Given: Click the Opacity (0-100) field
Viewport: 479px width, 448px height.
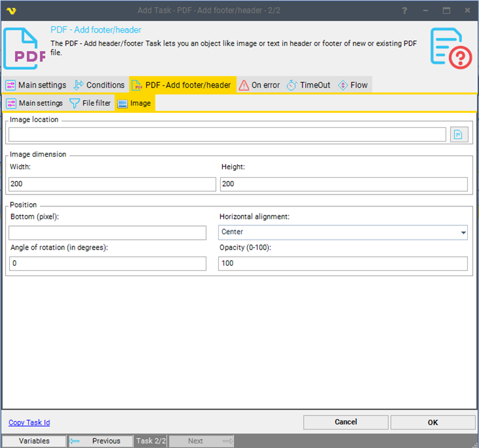Looking at the screenshot, I should (x=342, y=263).
